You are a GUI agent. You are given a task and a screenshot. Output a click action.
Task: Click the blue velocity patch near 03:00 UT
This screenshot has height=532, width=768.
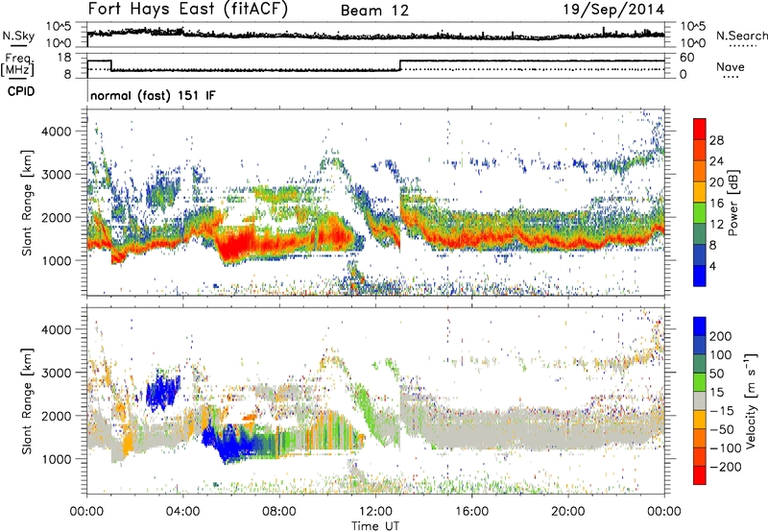pyautogui.click(x=163, y=391)
